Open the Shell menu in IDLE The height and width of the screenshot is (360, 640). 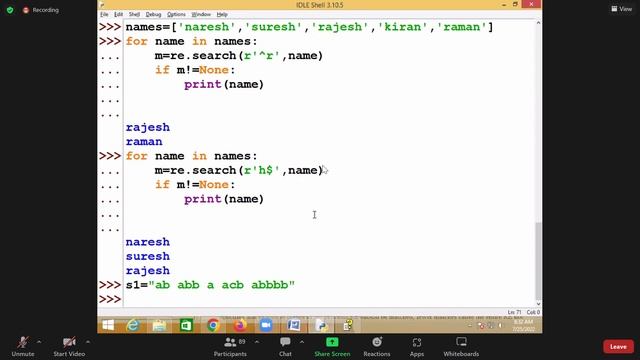pyautogui.click(x=134, y=14)
